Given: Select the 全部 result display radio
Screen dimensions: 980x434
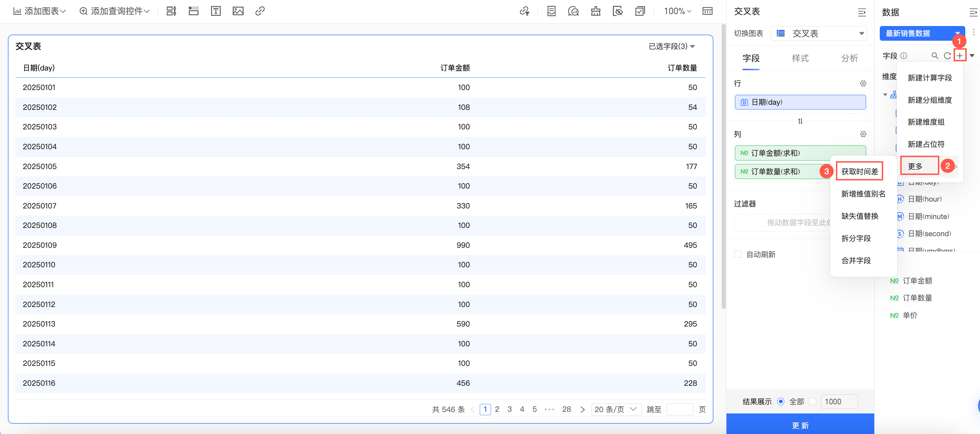Looking at the screenshot, I should tap(781, 401).
